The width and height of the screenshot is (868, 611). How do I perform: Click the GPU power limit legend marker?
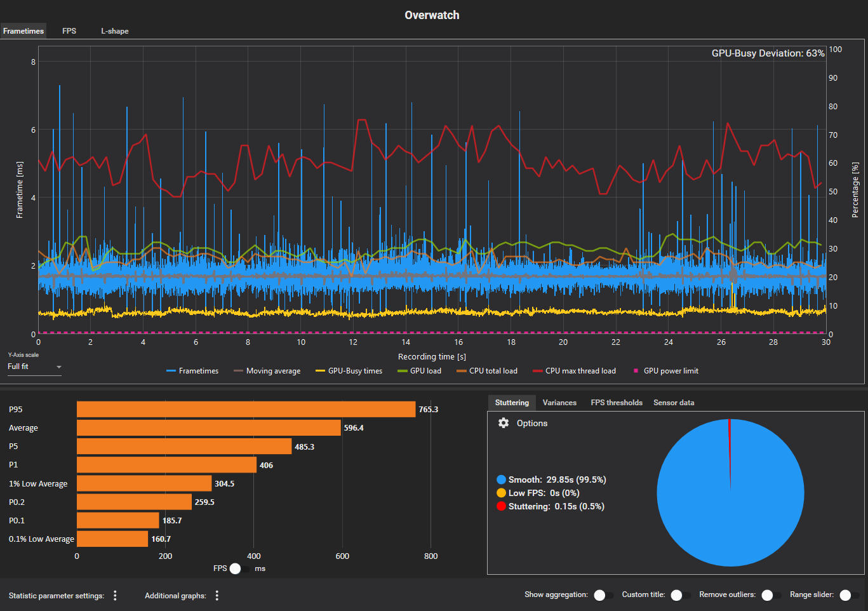636,371
